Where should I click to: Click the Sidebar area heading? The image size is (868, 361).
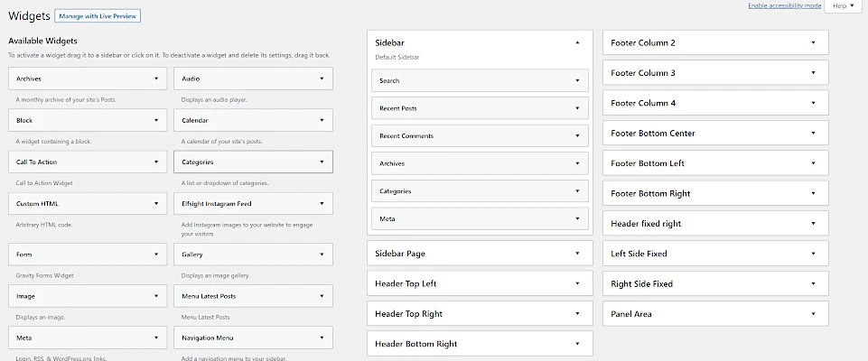[389, 42]
